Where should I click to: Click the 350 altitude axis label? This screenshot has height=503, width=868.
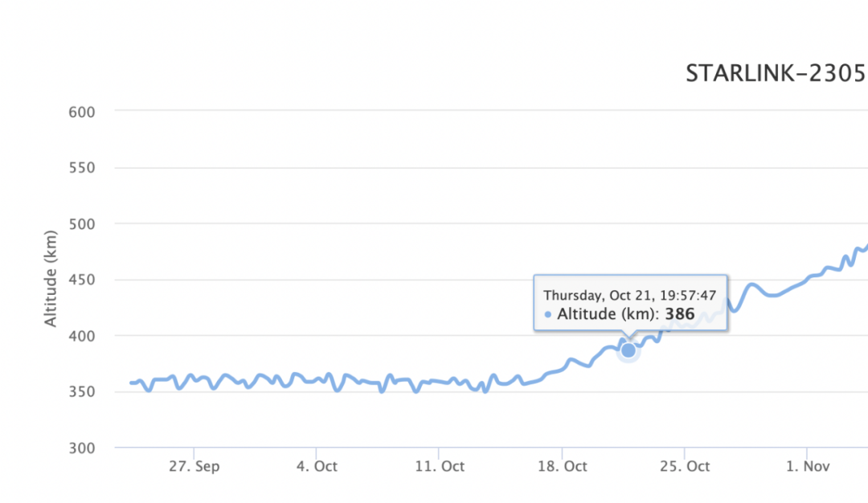tap(82, 392)
